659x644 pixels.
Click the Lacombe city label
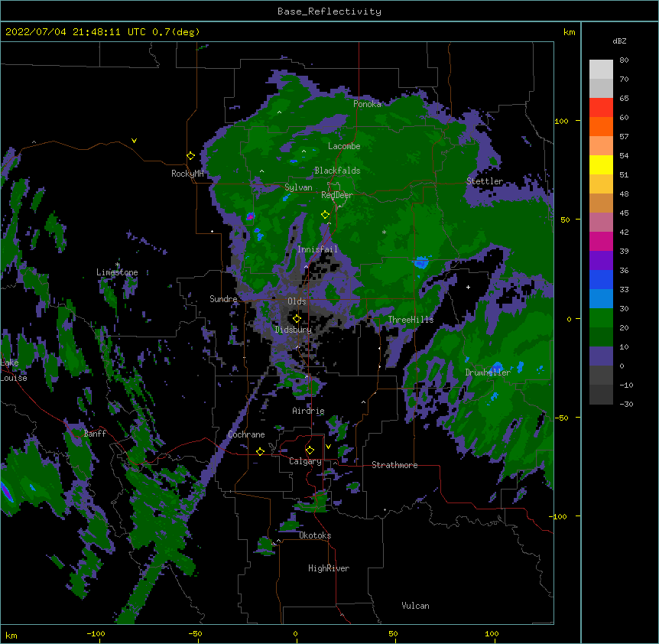click(x=344, y=146)
